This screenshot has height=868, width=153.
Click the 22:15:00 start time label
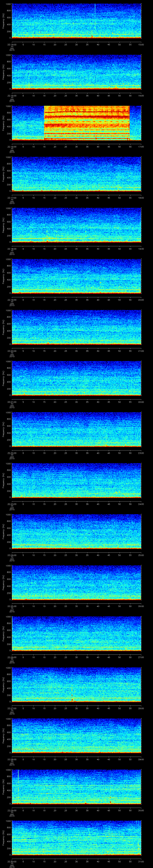(12, 96)
